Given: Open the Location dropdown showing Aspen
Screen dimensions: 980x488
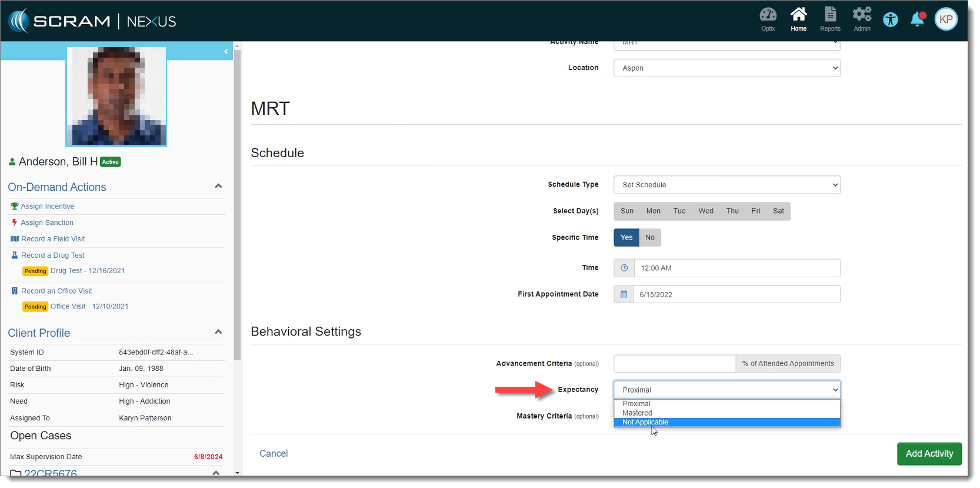Looking at the screenshot, I should pyautogui.click(x=726, y=68).
